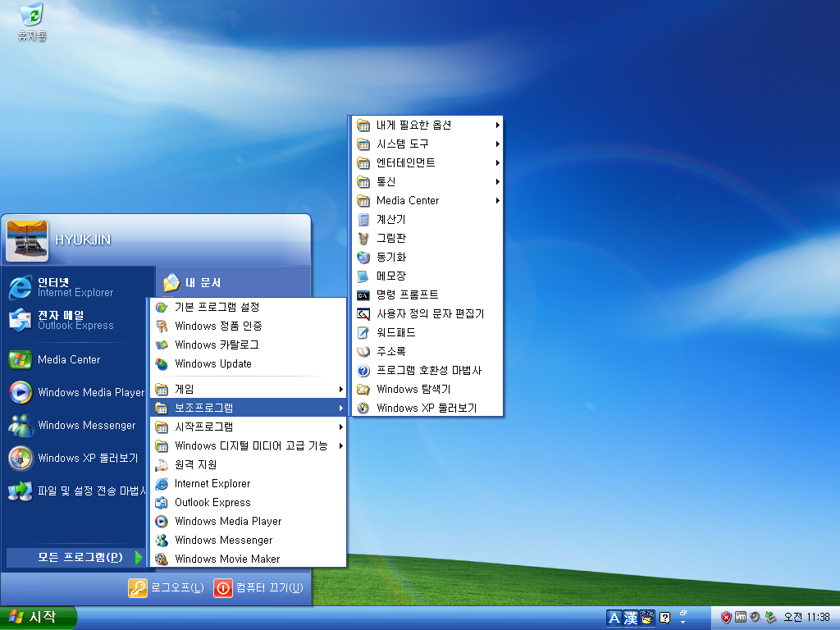Open Windows 탐색기
The height and width of the screenshot is (630, 840).
(427, 389)
